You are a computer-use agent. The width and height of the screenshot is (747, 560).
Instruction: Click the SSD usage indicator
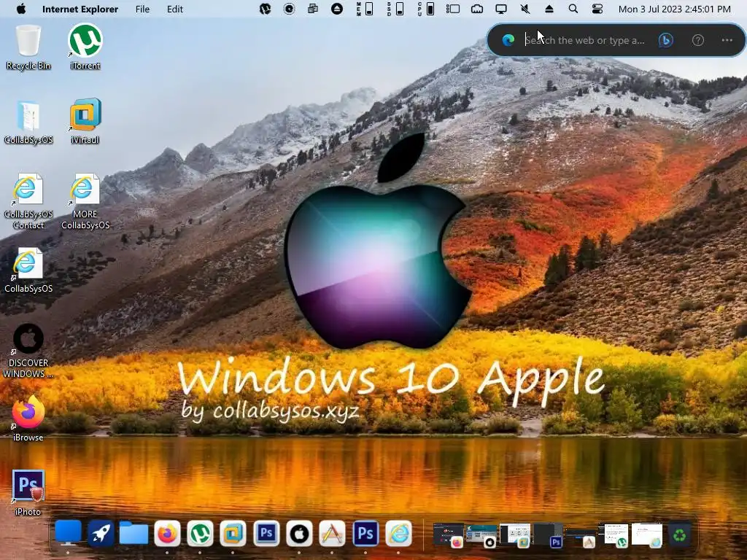click(x=395, y=9)
